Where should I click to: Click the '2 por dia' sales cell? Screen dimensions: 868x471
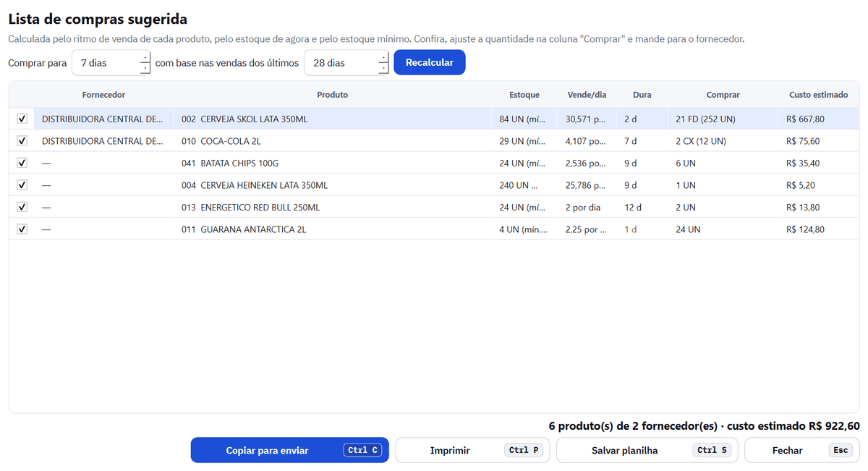click(587, 207)
